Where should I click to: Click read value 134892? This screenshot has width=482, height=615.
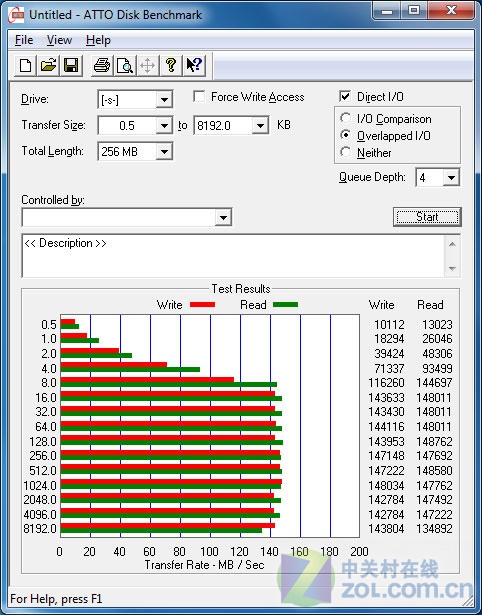point(435,528)
